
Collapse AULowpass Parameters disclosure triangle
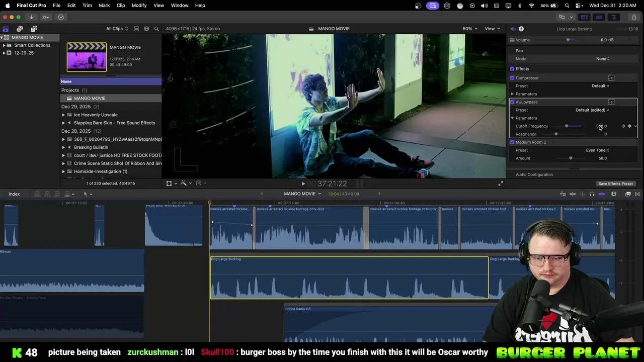pos(512,118)
